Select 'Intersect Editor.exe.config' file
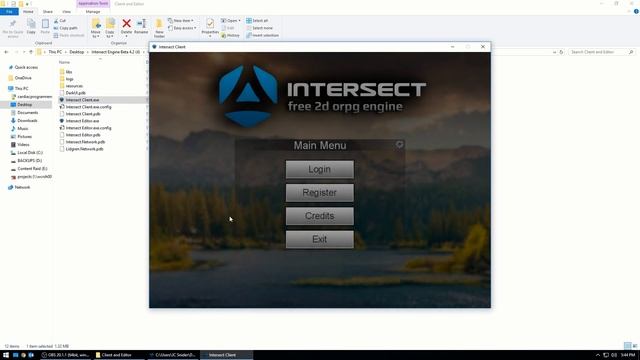The width and height of the screenshot is (640, 360). (88, 128)
